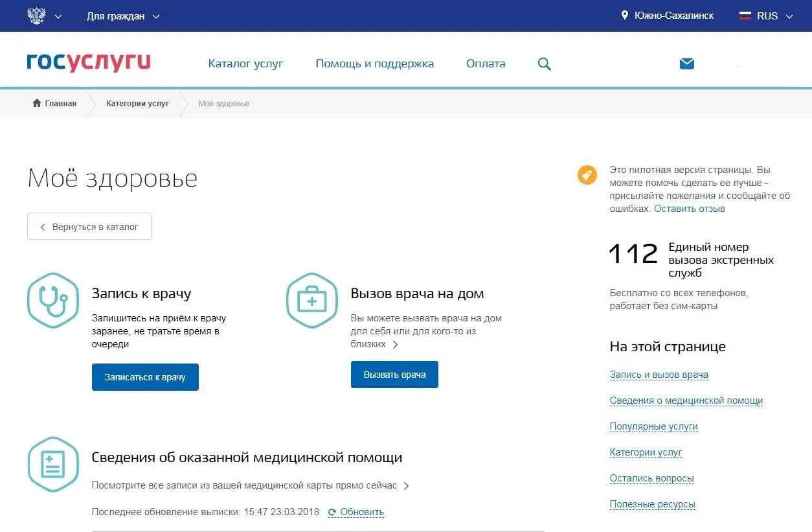The height and width of the screenshot is (532, 812).
Task: Expand chevron after 'для кого-то из близких'
Action: click(396, 345)
